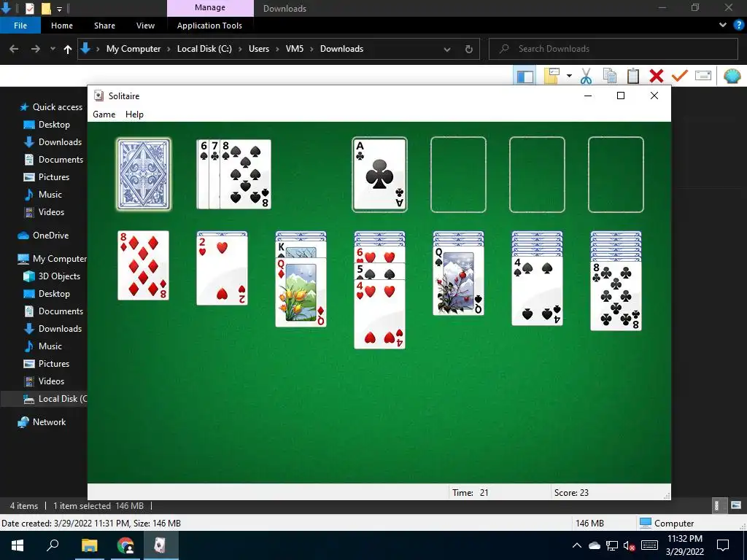747x560 pixels.
Task: Click the Search Downloads field
Action: (x=614, y=49)
